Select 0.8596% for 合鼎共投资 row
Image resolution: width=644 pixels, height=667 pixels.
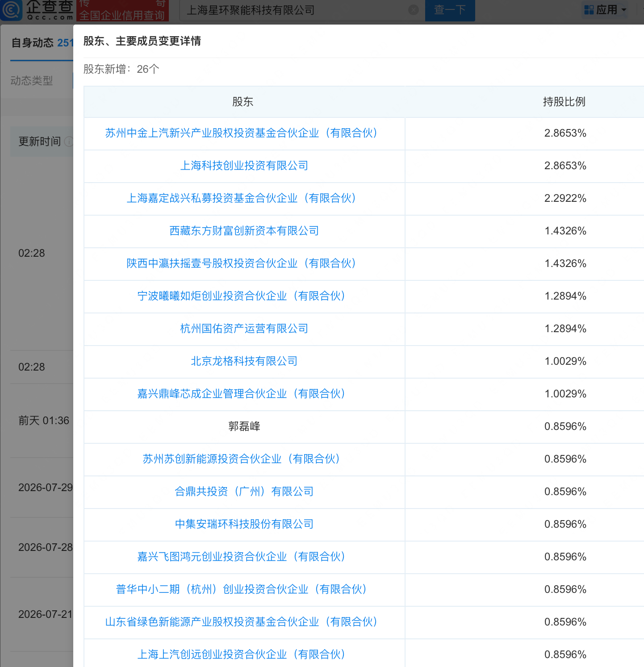pos(565,492)
